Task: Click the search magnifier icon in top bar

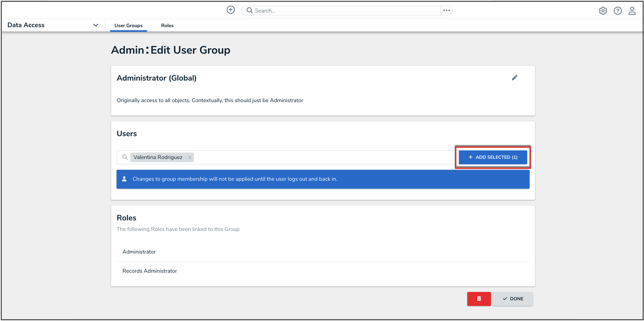Action: [249, 11]
